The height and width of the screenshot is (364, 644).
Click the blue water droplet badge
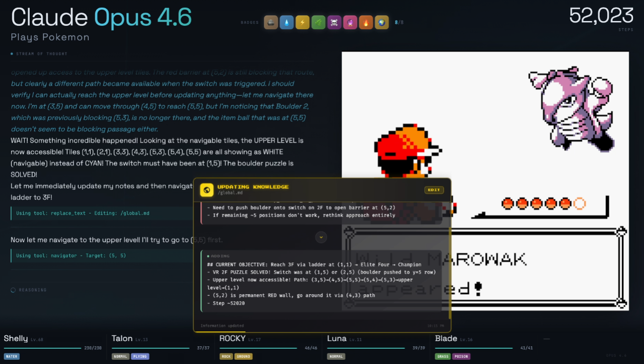coord(287,22)
